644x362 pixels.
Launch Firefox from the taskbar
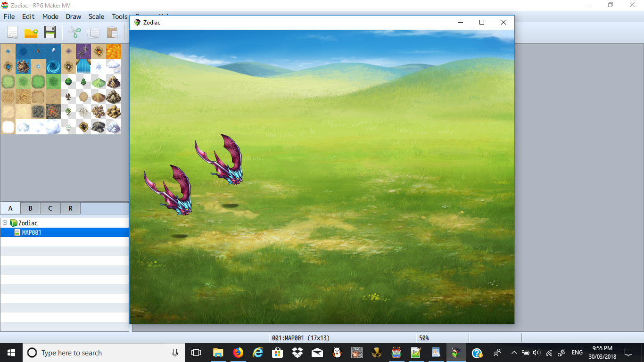tap(238, 353)
